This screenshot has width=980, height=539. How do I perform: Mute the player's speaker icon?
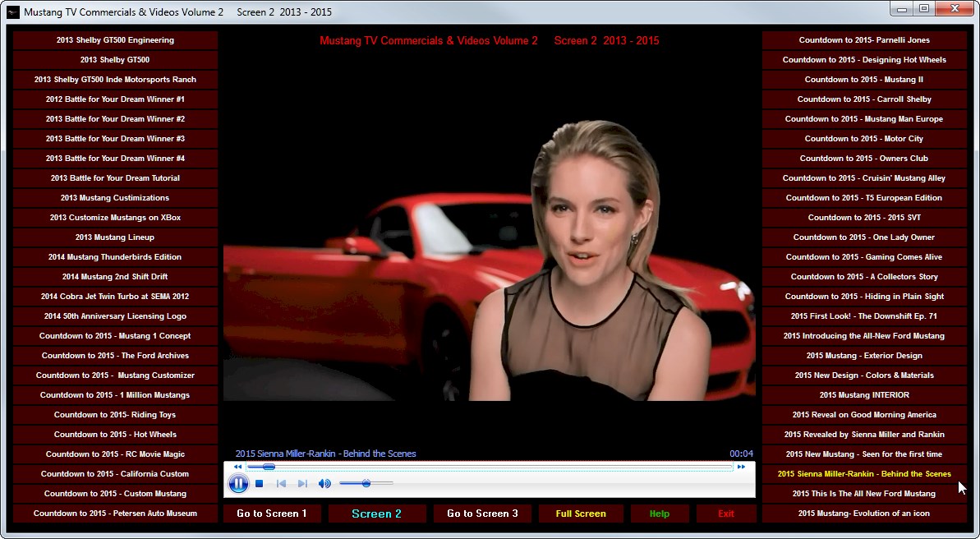tap(324, 484)
